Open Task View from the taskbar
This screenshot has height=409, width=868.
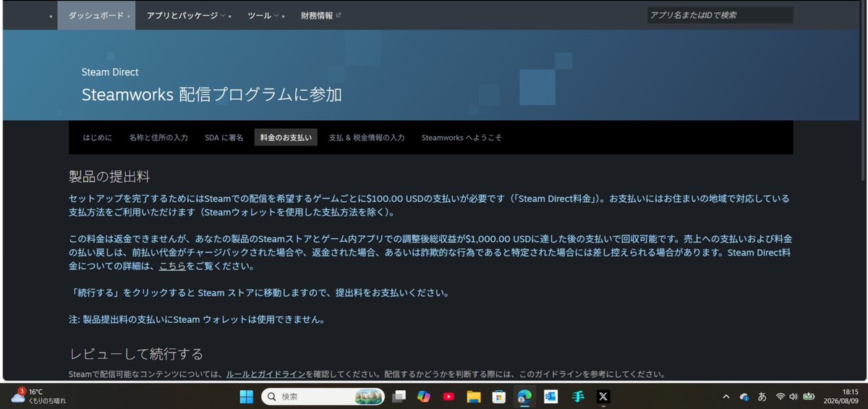pyautogui.click(x=399, y=397)
